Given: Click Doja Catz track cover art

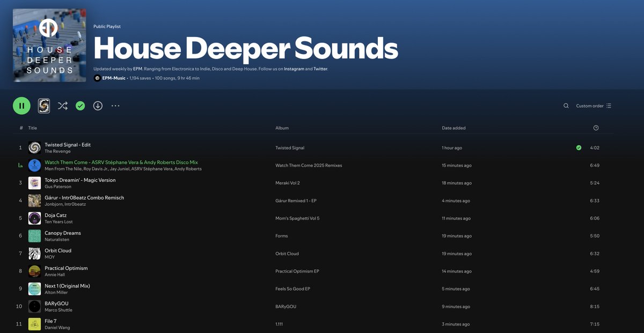Looking at the screenshot, I should [34, 218].
